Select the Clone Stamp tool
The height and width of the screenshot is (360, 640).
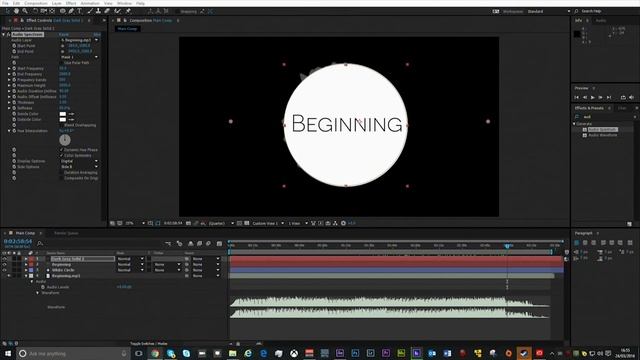point(98,11)
